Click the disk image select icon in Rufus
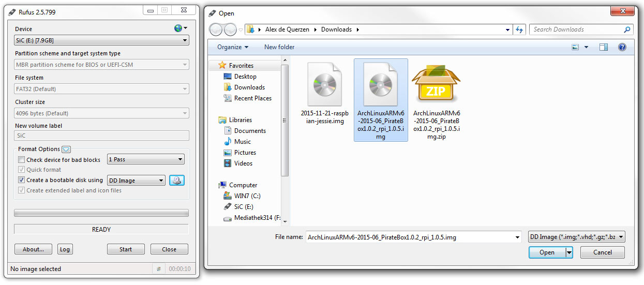The width and height of the screenshot is (644, 285). tap(177, 181)
